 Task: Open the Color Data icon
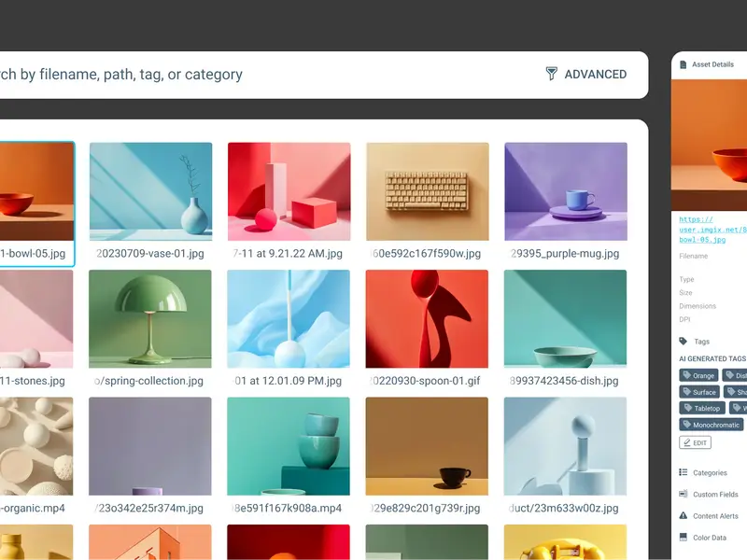[x=684, y=538]
